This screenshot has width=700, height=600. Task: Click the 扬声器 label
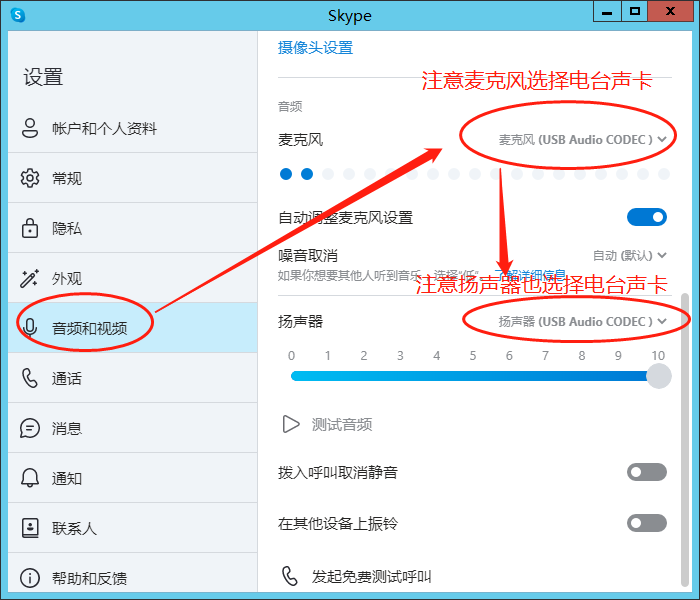point(300,321)
